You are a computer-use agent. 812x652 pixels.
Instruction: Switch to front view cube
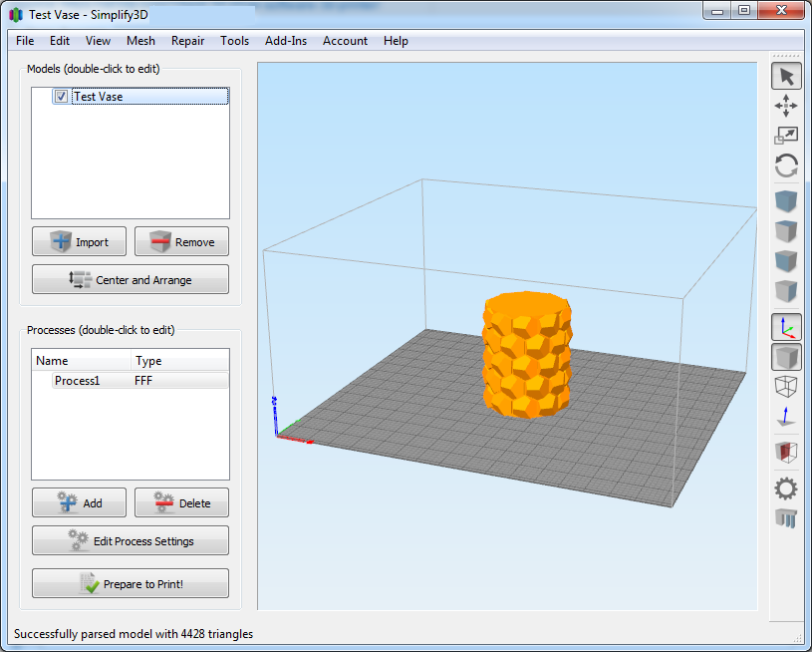(786, 261)
